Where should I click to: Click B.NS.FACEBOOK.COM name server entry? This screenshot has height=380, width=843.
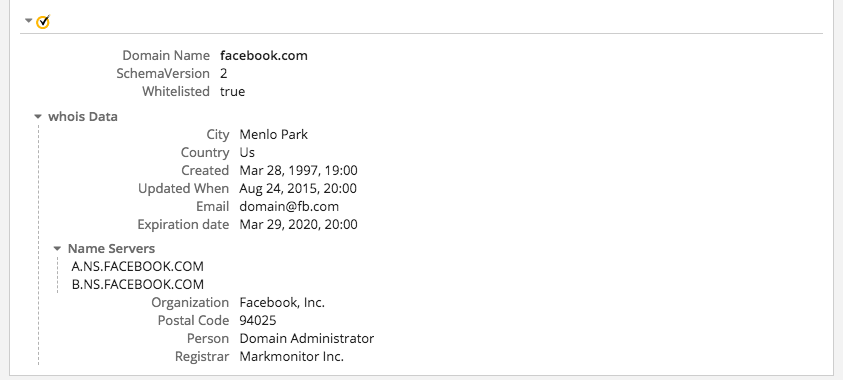click(138, 284)
